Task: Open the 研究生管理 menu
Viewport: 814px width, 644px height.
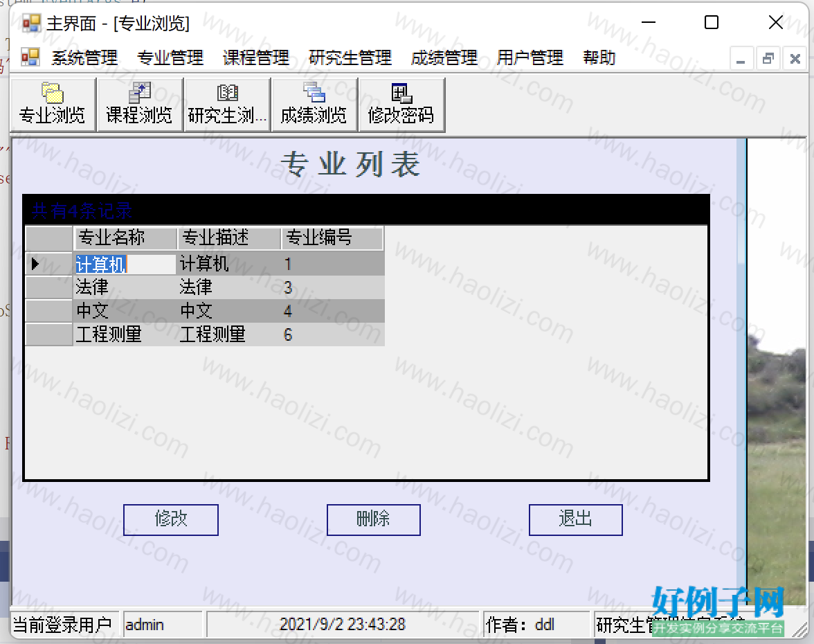Action: 350,57
